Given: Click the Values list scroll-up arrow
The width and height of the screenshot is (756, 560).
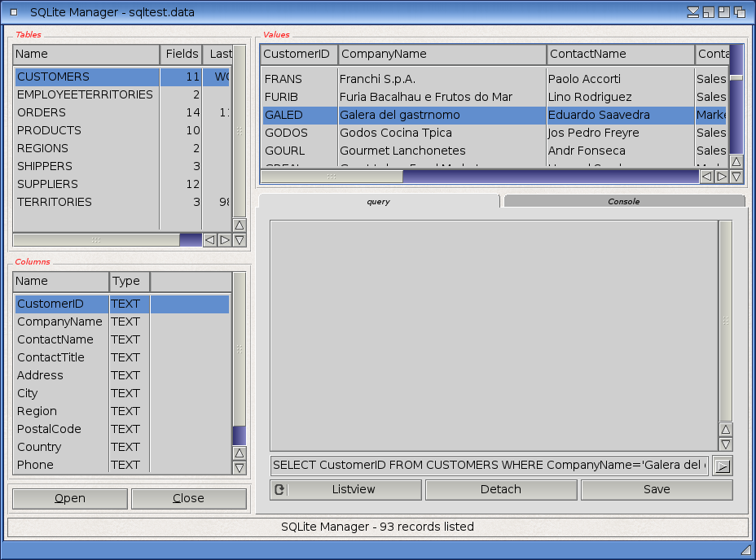Looking at the screenshot, I should coord(736,161).
